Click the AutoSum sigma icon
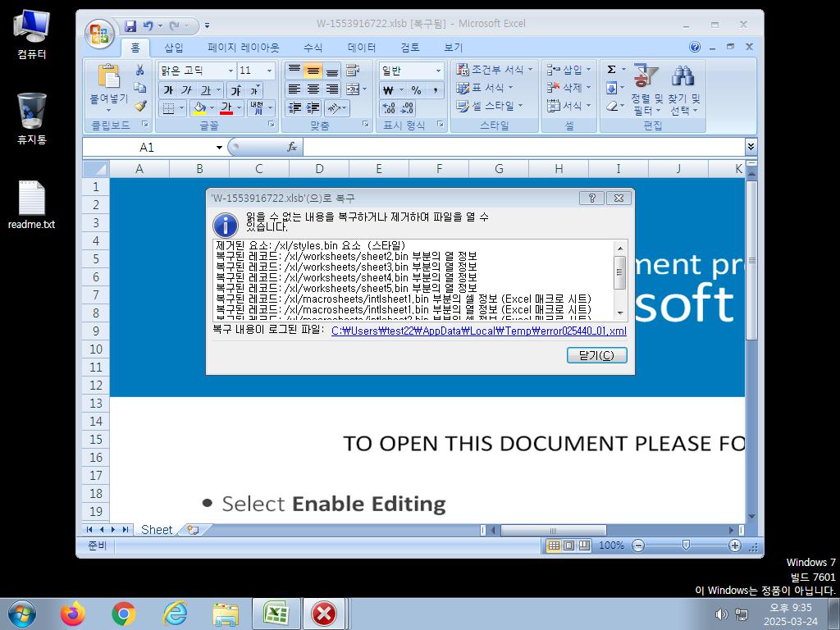840x630 pixels. [611, 70]
